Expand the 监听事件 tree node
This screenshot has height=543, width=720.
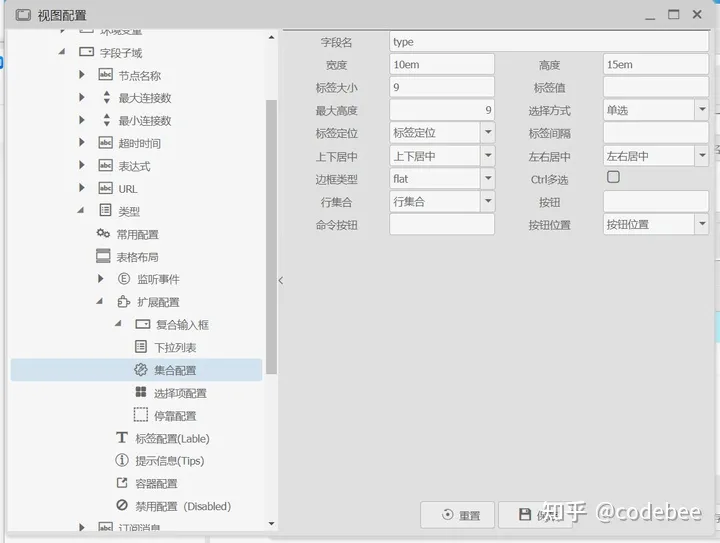click(x=101, y=279)
